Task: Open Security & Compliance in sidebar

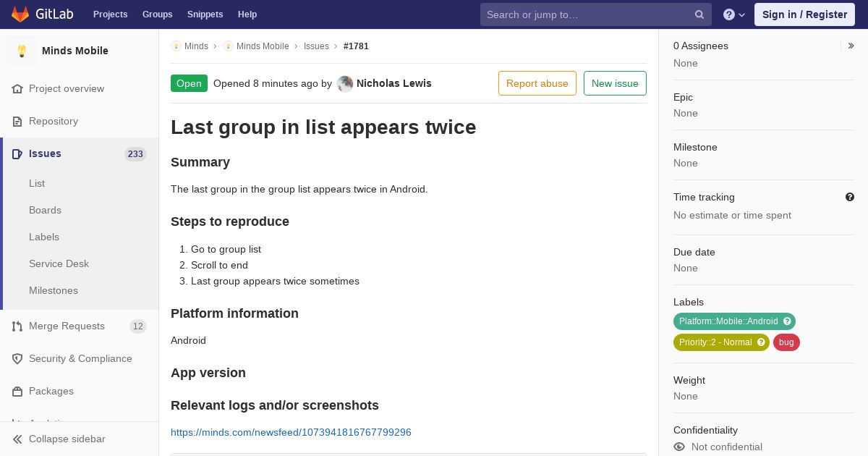Action: coord(80,358)
